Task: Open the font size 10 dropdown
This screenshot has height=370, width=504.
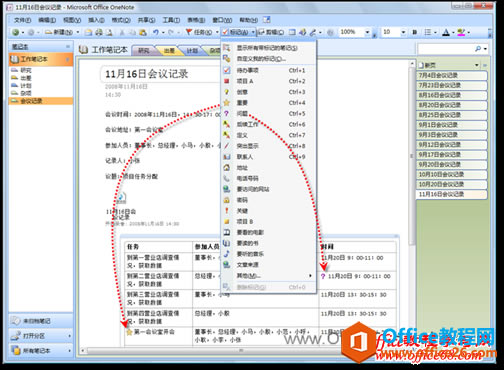Action: 403,32
